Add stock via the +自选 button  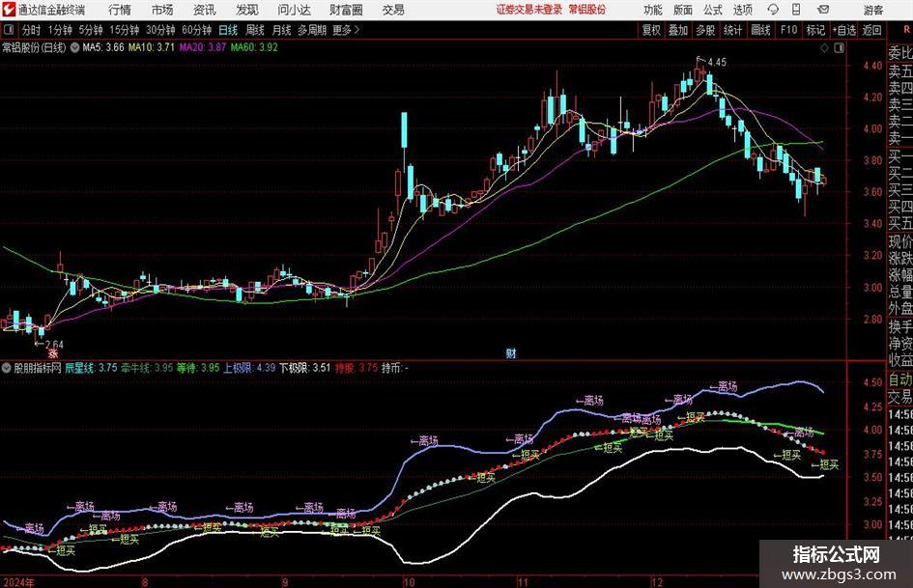[843, 30]
